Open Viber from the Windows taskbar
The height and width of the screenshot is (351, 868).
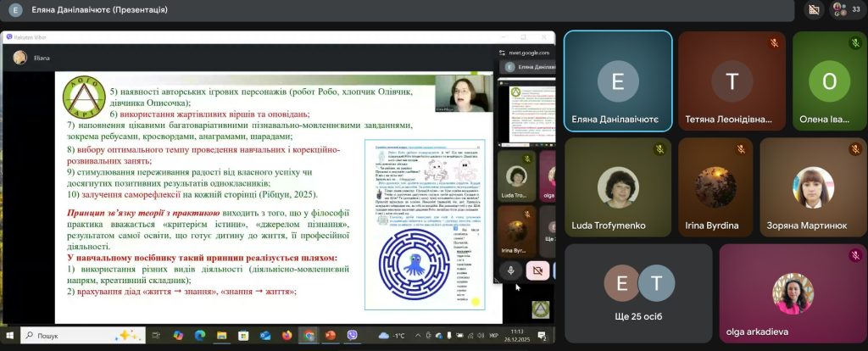click(x=353, y=336)
